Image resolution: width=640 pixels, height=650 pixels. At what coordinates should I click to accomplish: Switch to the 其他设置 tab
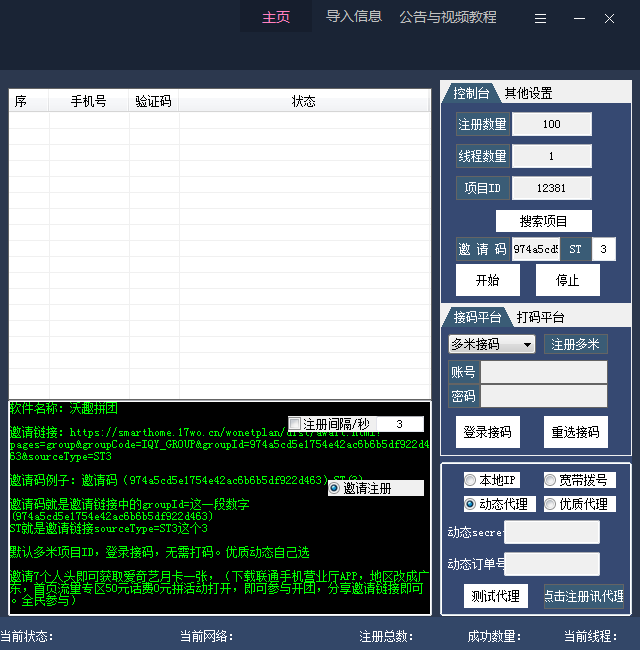pos(528,93)
